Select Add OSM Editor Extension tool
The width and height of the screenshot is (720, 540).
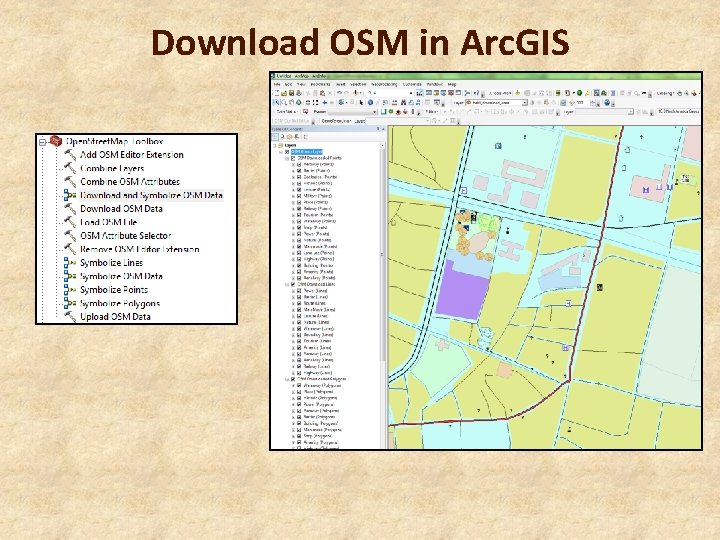(132, 155)
